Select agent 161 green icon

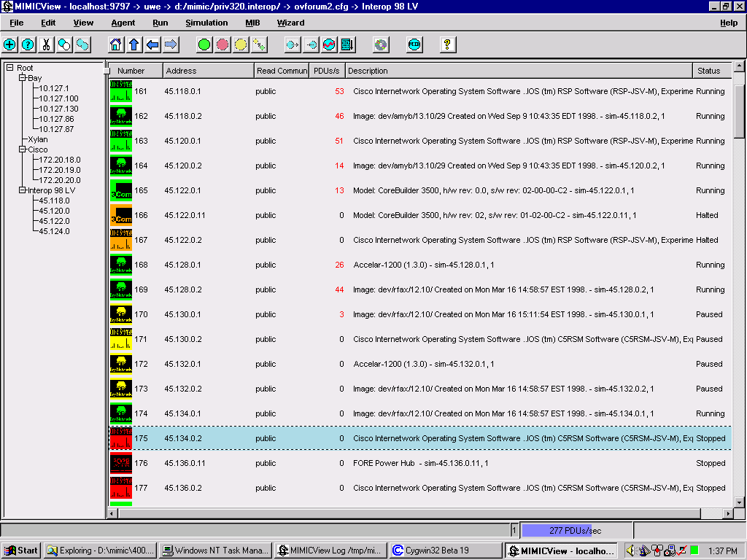(121, 91)
